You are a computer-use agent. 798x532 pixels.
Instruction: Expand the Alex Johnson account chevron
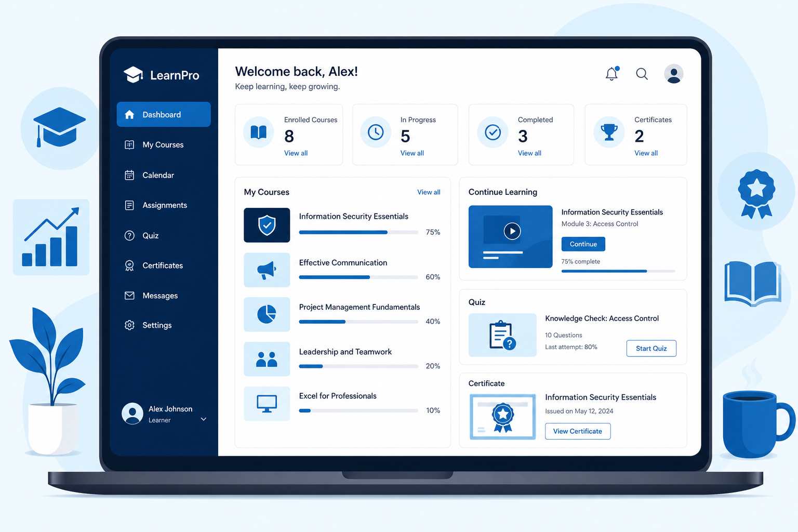(x=204, y=419)
